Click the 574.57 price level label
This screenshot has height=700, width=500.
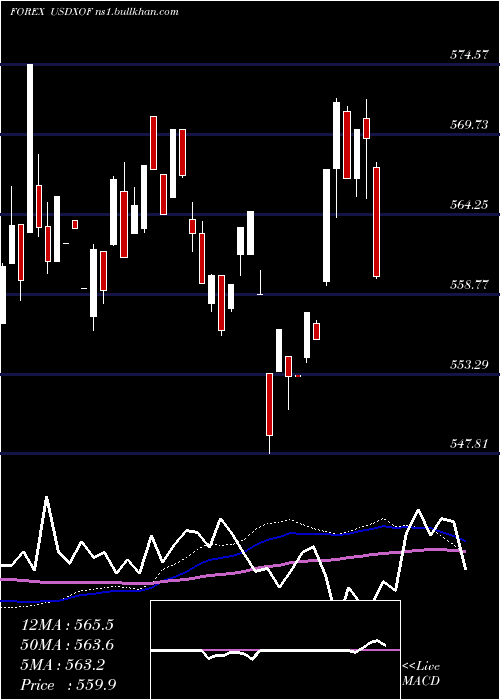pos(469,56)
